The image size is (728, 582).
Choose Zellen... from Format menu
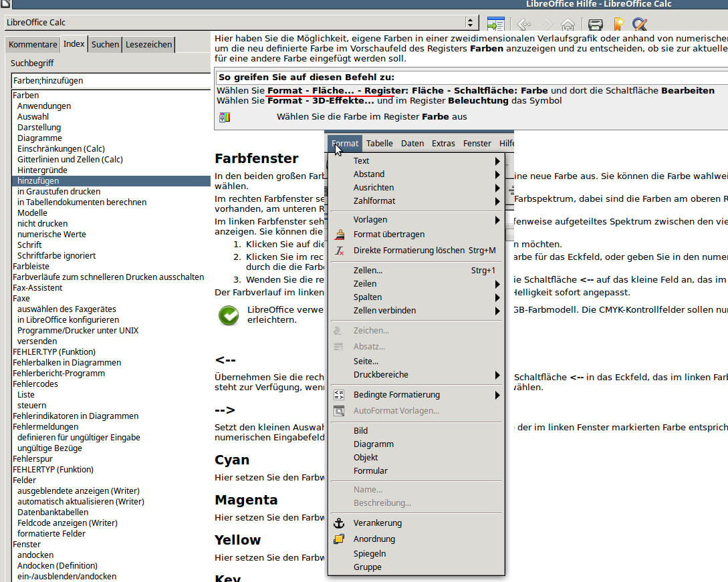click(416, 271)
